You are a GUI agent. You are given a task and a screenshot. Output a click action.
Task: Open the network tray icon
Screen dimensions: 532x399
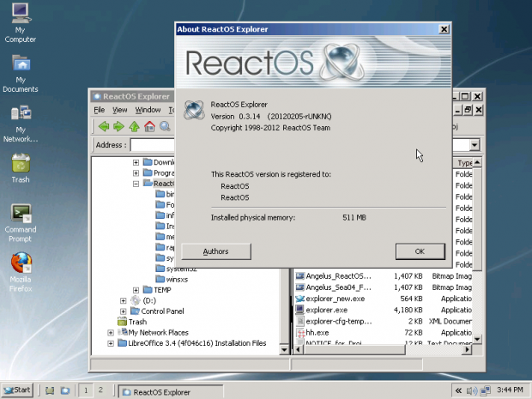[x=486, y=391]
